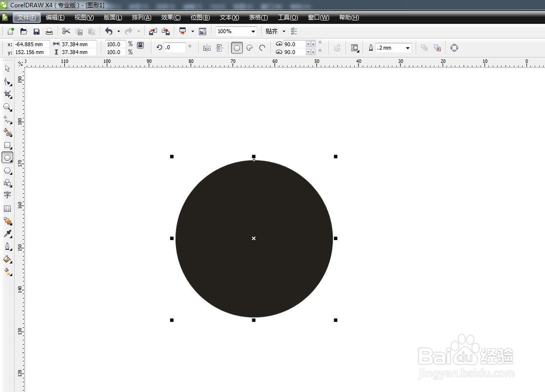Select the Shape edit tool

(x=8, y=82)
